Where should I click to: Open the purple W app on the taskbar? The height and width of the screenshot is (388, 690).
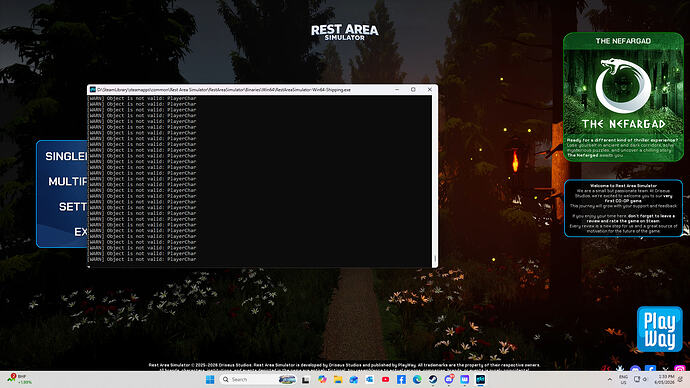point(465,379)
